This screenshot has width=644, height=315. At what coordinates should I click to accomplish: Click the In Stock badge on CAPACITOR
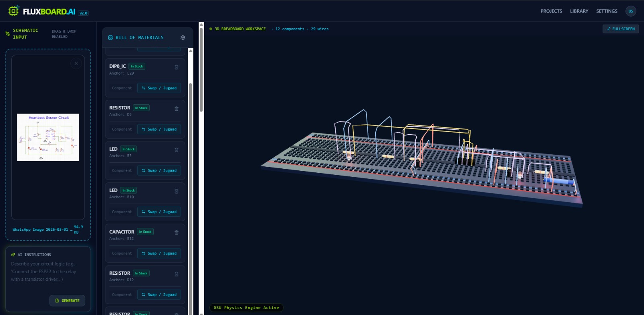(x=145, y=232)
